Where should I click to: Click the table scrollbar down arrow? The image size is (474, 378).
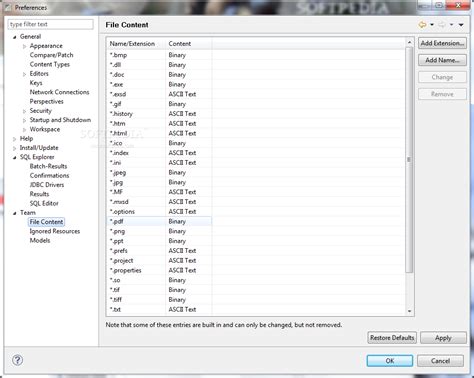pyautogui.click(x=409, y=311)
